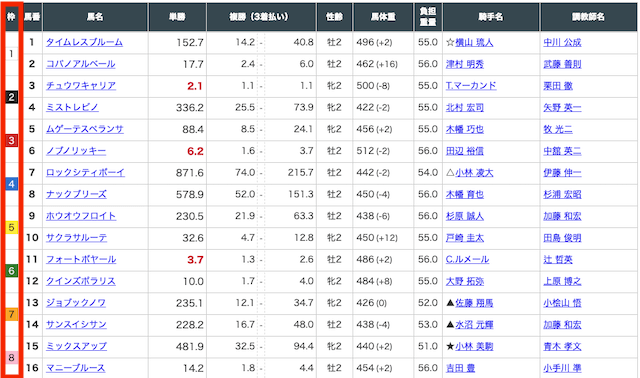Click the 単勝 column header

pyautogui.click(x=177, y=17)
